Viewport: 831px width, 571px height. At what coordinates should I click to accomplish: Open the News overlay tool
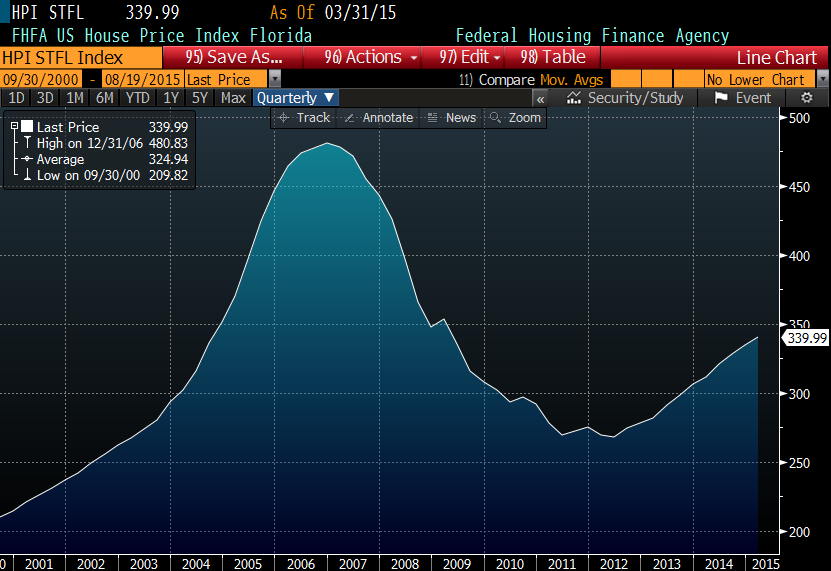point(451,118)
